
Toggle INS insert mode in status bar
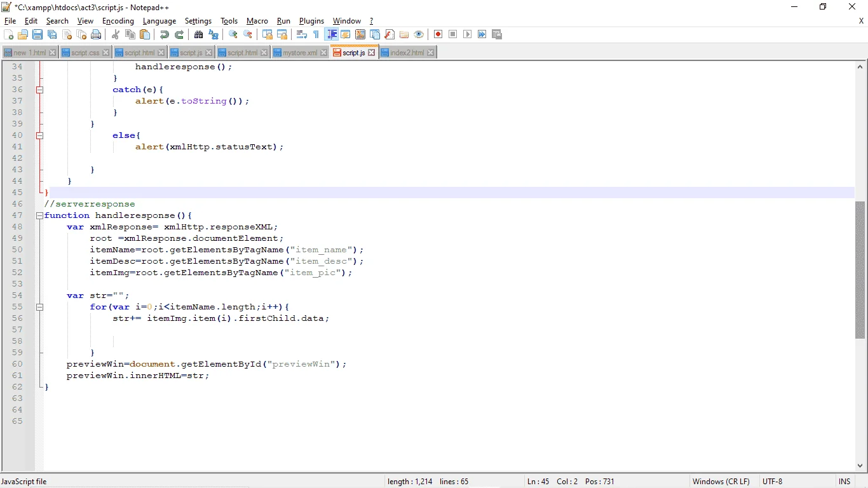tap(844, 482)
